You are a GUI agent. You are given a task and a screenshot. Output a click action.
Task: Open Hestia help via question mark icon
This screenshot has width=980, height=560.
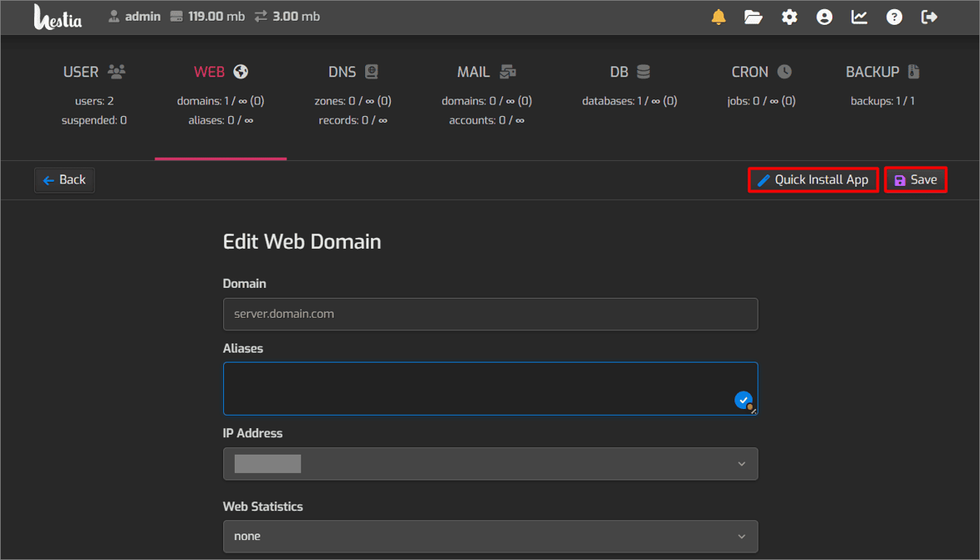(x=894, y=16)
